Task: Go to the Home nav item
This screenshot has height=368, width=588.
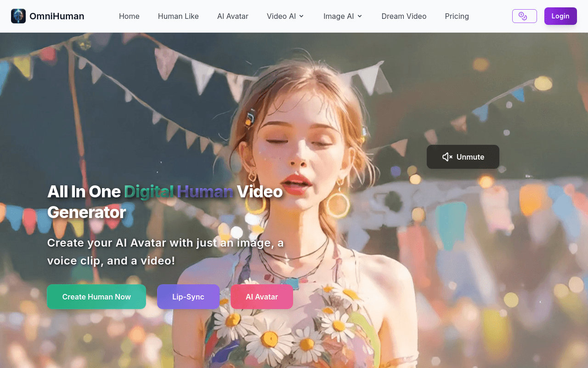Action: 129,16
